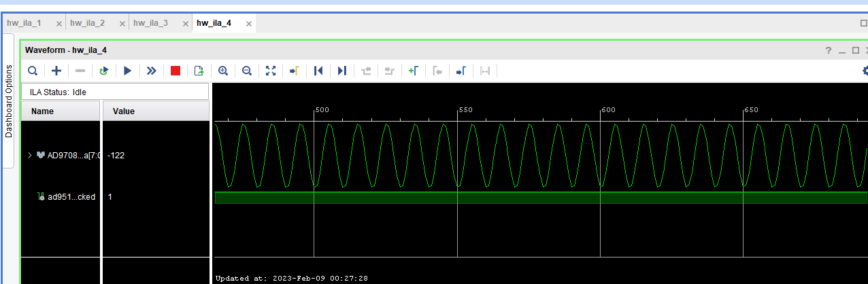Click the ILA Status Idle field
This screenshot has width=868, height=284.
[115, 92]
